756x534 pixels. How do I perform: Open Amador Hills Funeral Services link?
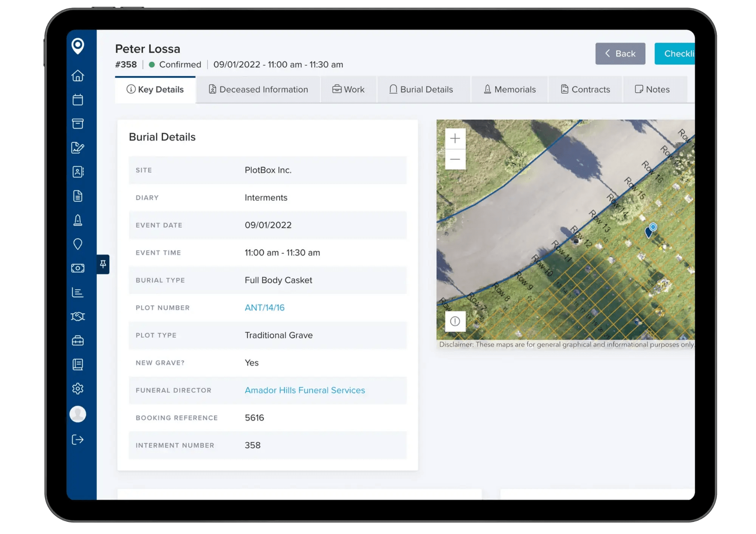tap(305, 390)
